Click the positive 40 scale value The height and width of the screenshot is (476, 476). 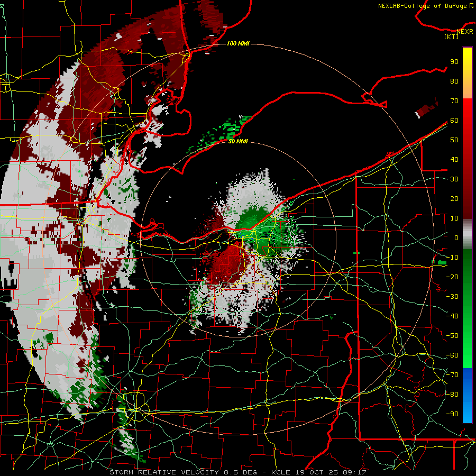454,159
